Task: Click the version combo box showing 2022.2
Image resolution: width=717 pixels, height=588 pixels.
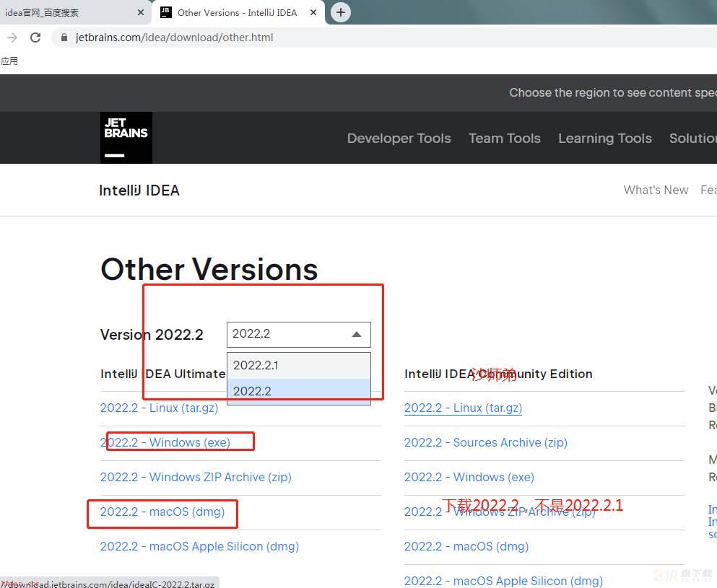Action: pos(299,335)
